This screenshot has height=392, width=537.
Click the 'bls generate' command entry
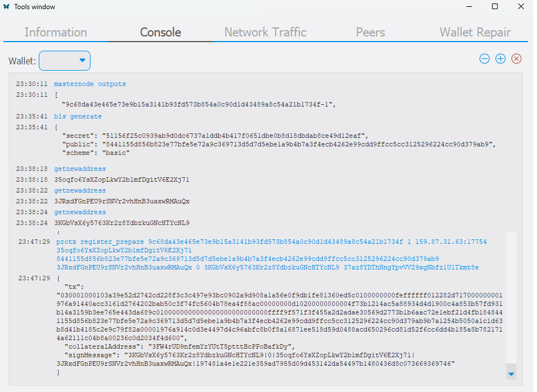78,117
